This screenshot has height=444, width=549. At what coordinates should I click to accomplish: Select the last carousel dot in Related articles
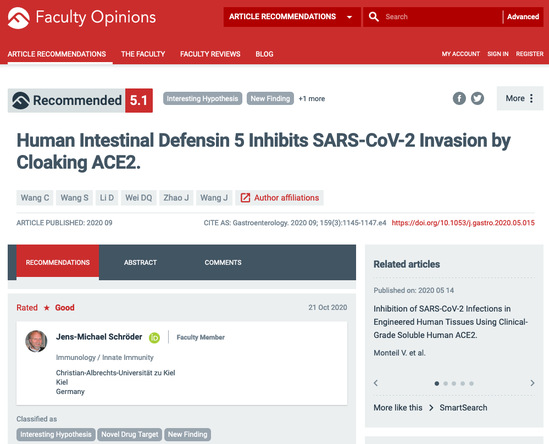(471, 383)
